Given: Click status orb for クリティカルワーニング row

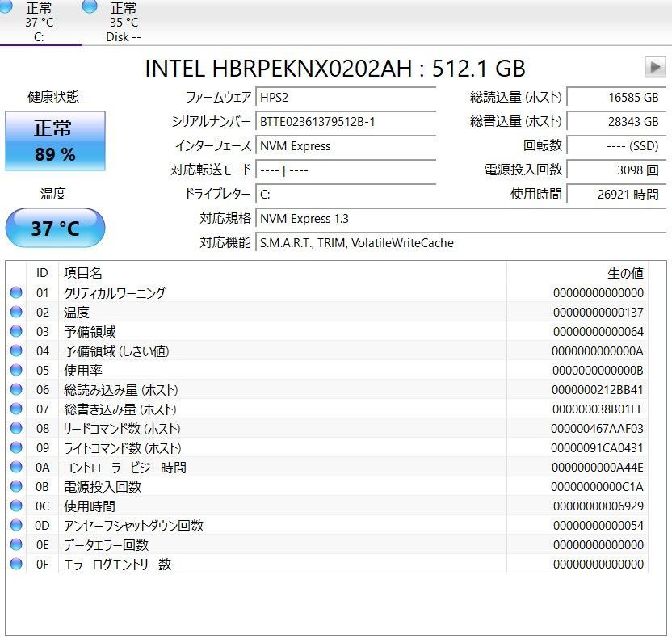Looking at the screenshot, I should (x=16, y=293).
